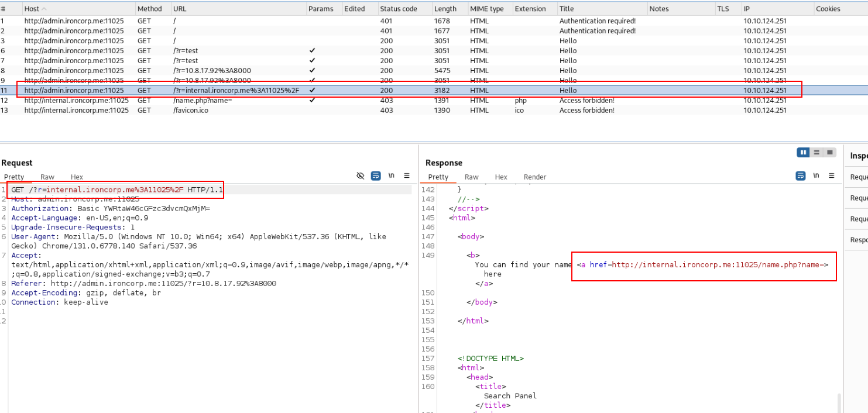Click the Extension column header
This screenshot has width=868, height=413.
pyautogui.click(x=534, y=9)
